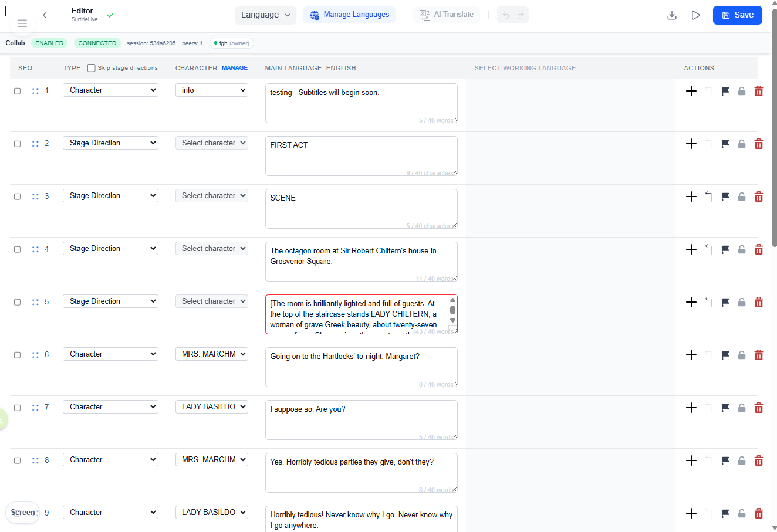
Task: Open the Type dropdown for row 2
Action: 110,143
